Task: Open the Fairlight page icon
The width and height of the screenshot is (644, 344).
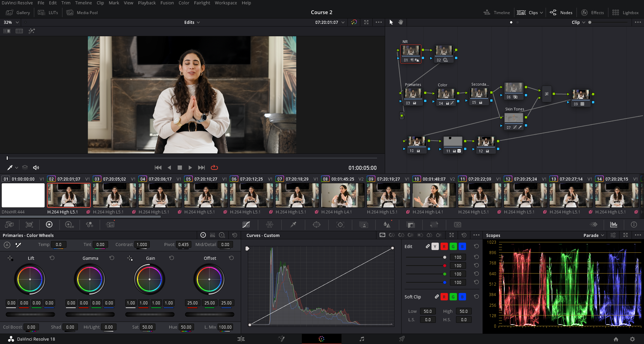Action: coord(362,339)
